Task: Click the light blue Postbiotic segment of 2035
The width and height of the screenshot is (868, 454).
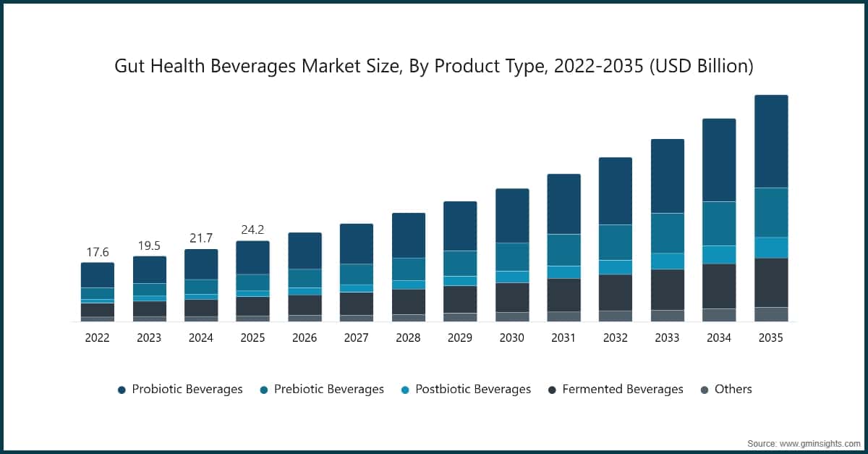Action: pos(770,245)
